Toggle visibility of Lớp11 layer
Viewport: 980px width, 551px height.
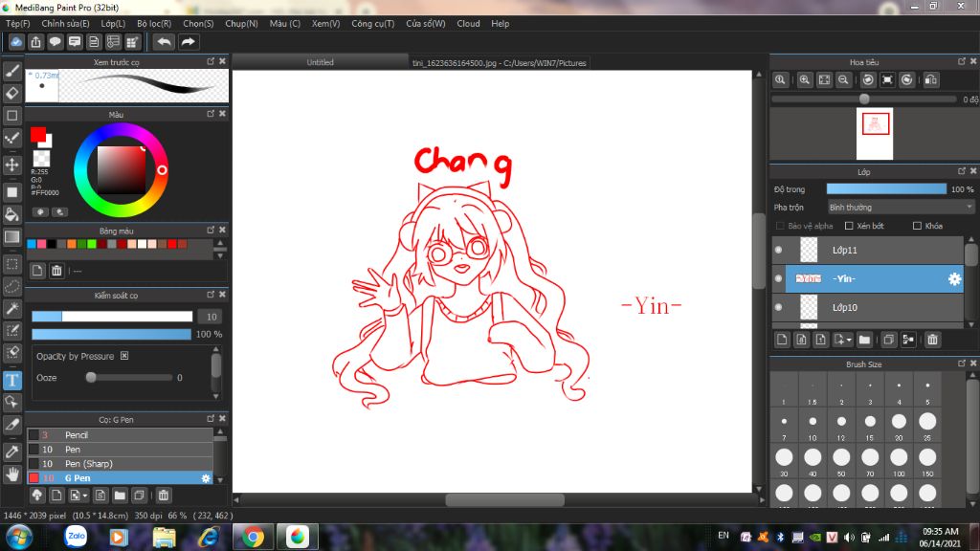[779, 250]
